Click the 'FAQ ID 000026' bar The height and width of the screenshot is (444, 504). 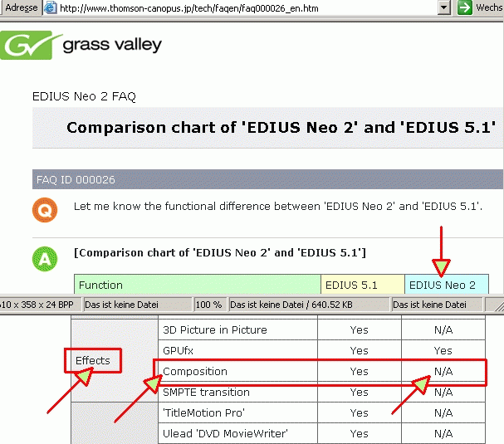coord(267,179)
